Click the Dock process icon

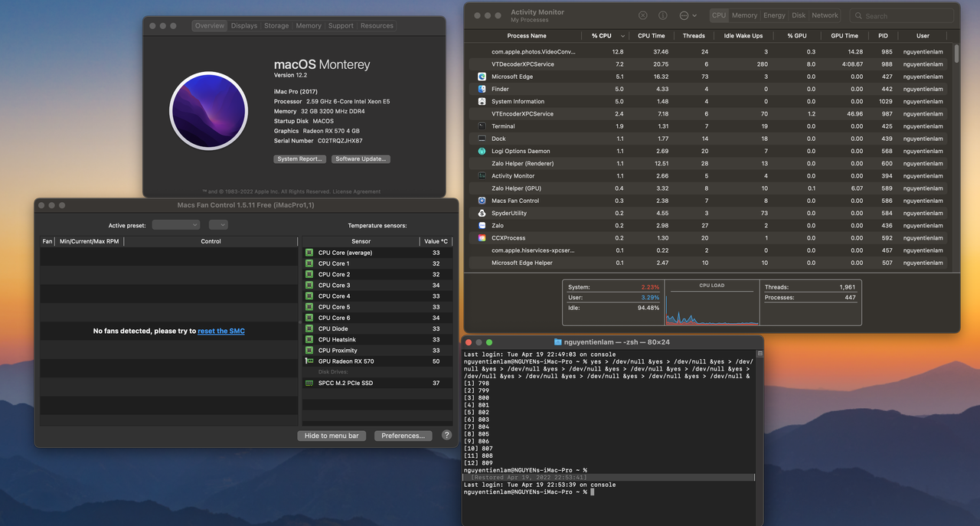482,139
